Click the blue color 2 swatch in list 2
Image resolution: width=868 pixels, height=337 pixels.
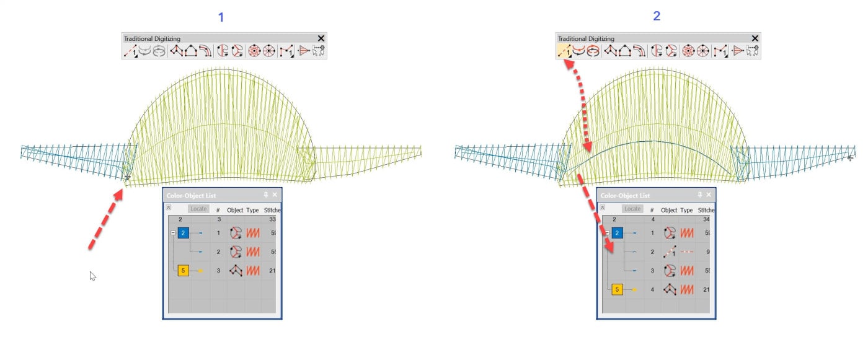tap(618, 234)
